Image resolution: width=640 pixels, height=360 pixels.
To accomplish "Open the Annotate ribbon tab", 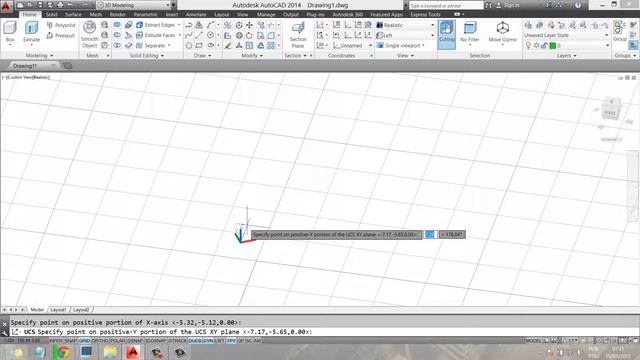I will point(196,14).
